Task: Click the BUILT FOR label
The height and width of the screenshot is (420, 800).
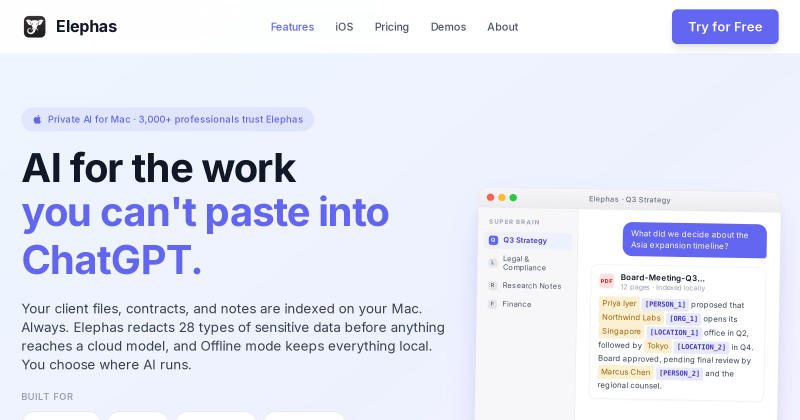Action: (47, 397)
